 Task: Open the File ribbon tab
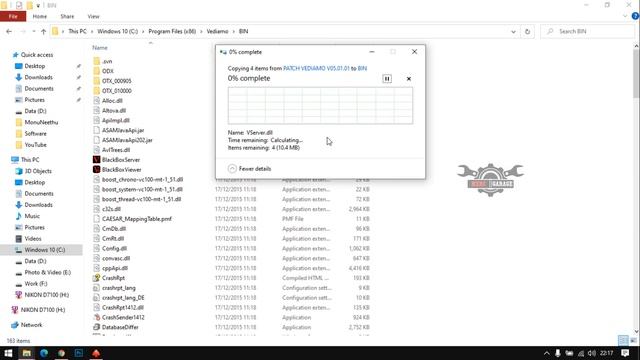[x=13, y=16]
